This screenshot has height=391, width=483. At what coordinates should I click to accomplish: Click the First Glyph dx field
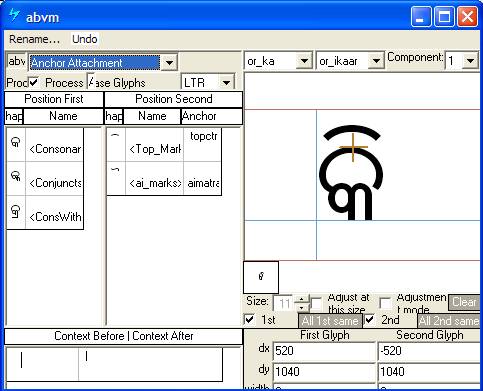[x=324, y=351]
